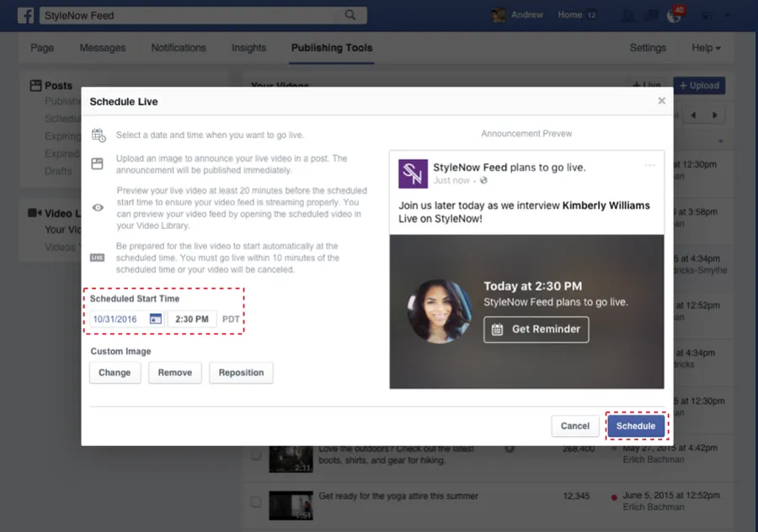Click the StyleNow Feed profile avatar

point(414,174)
